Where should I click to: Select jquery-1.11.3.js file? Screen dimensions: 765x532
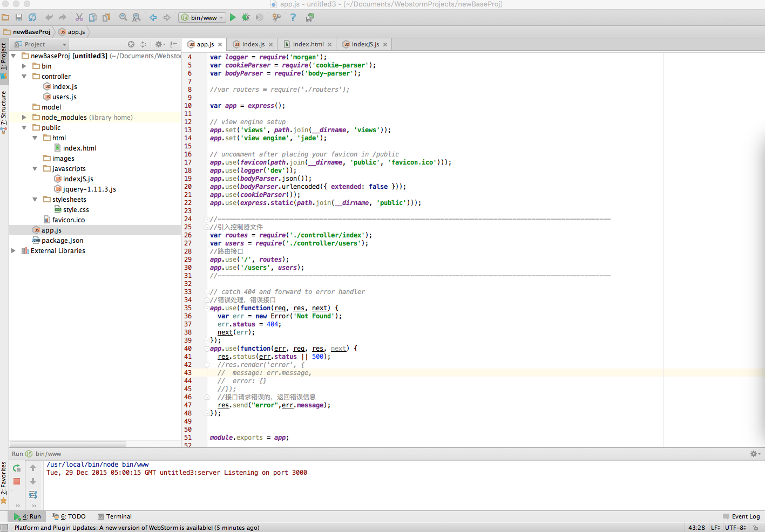point(90,189)
